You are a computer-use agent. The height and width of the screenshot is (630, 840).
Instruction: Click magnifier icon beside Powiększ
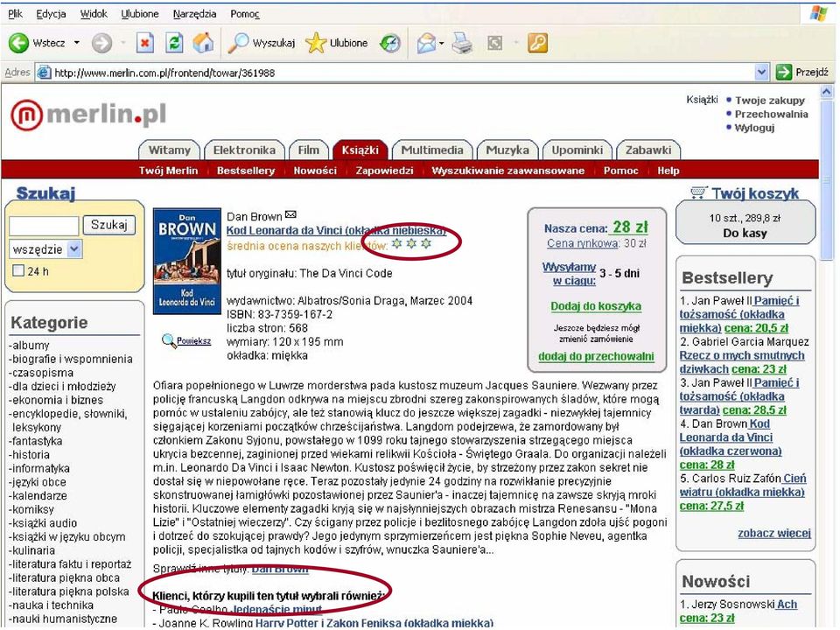click(168, 340)
